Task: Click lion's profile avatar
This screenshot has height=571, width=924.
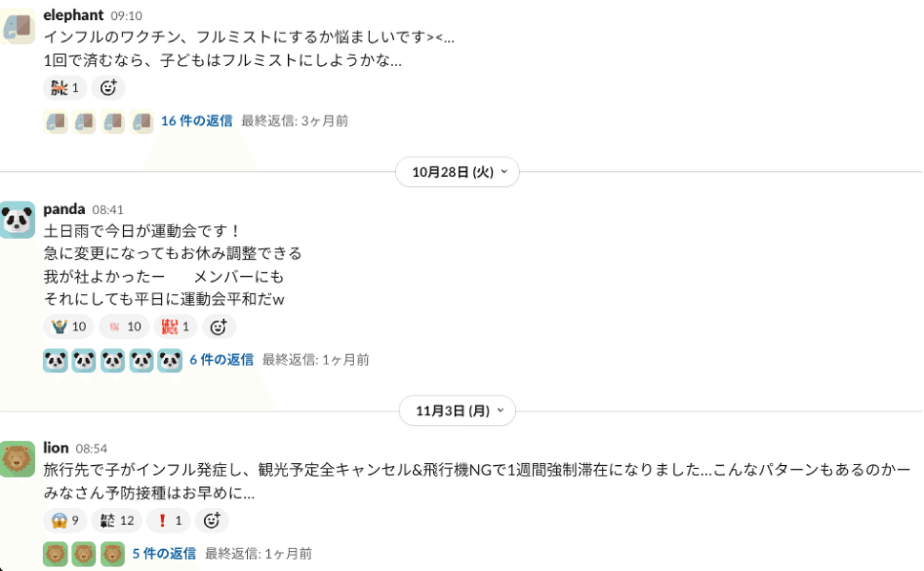Action: pyautogui.click(x=18, y=459)
